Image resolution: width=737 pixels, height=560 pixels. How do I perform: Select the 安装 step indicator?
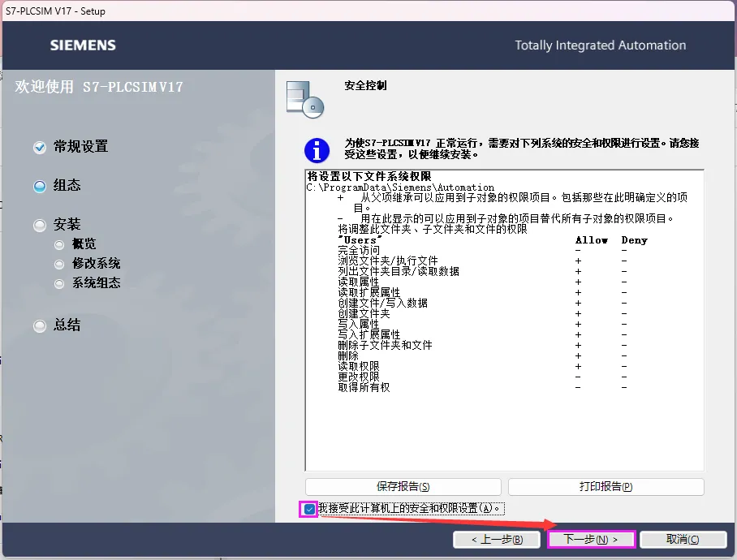coord(40,226)
